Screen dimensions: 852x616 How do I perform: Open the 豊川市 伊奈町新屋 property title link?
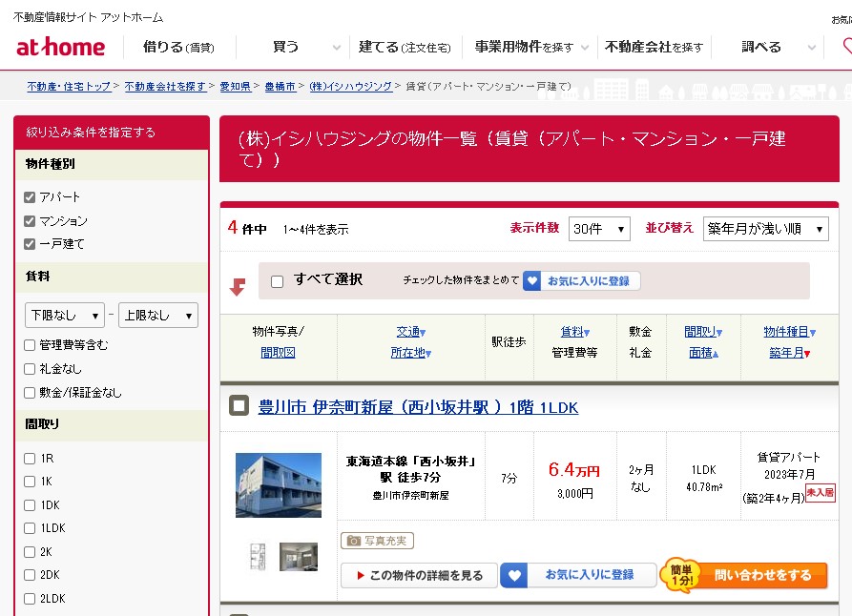[418, 407]
